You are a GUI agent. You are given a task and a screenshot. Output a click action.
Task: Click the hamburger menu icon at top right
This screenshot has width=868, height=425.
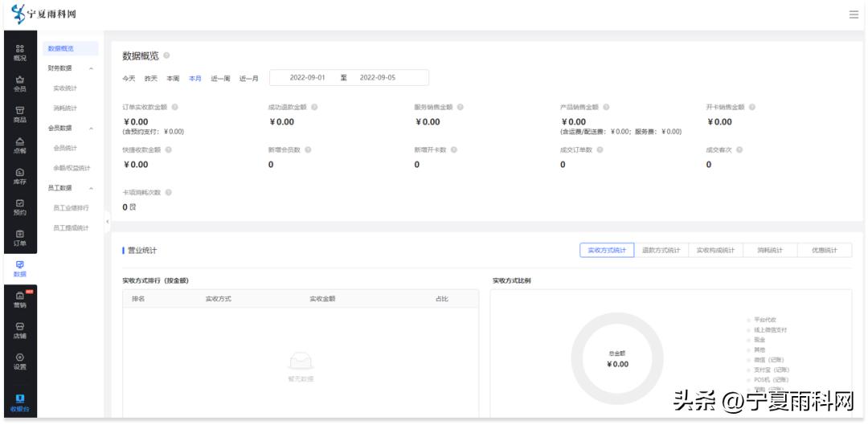854,15
